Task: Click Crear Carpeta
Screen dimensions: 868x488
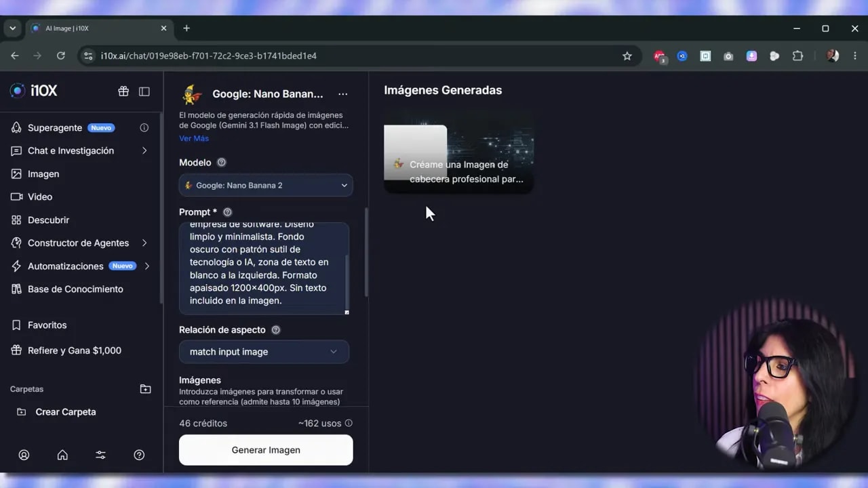Action: (66, 411)
